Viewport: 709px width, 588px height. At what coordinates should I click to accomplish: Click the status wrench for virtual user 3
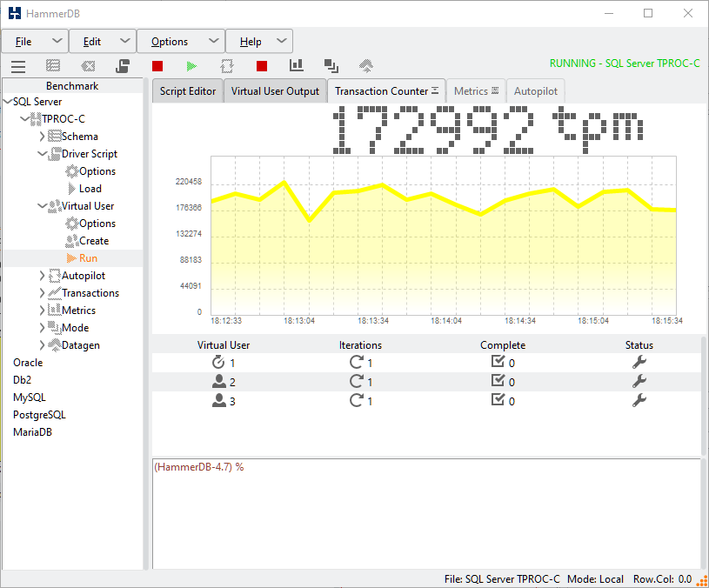tap(639, 400)
